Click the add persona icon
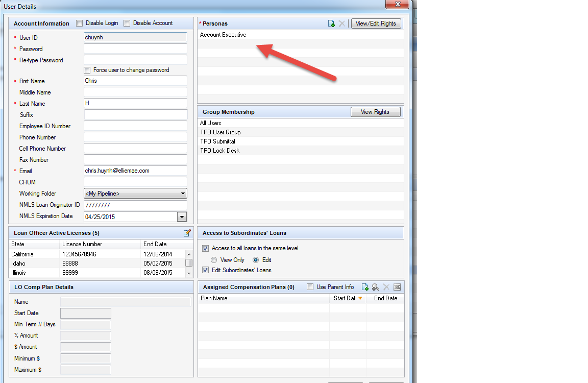Screen dimensions: 588x383 (331, 23)
